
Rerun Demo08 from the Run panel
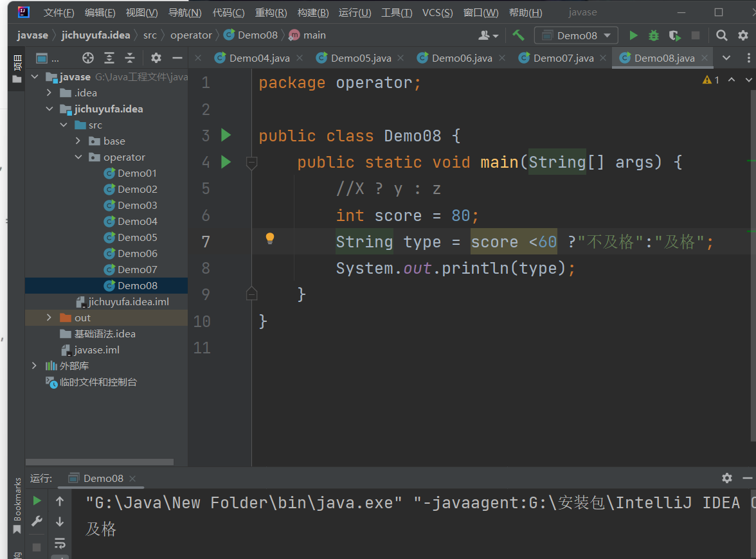coord(37,501)
